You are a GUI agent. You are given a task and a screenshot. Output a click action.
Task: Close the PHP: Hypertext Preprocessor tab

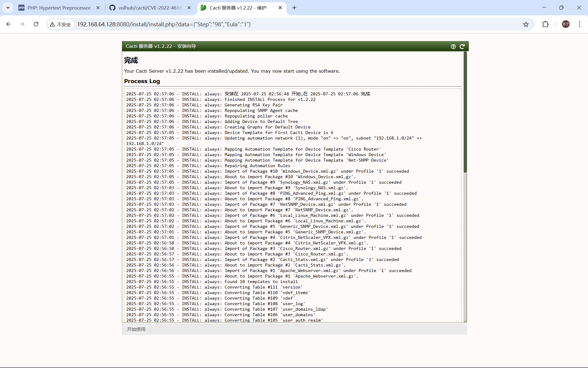click(98, 8)
